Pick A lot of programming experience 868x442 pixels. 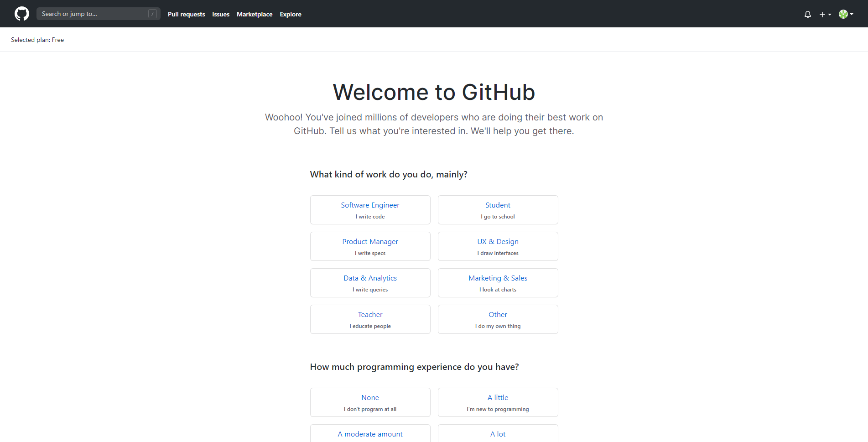(x=498, y=433)
